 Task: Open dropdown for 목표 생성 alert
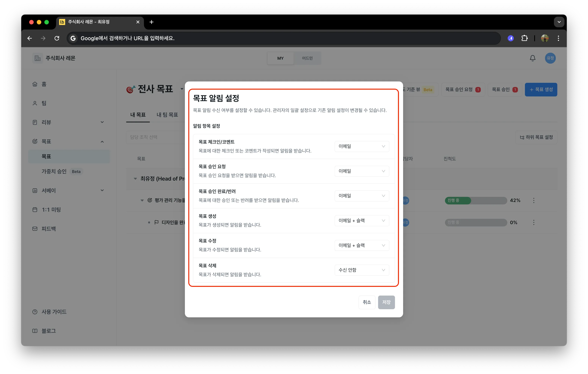pyautogui.click(x=362, y=221)
